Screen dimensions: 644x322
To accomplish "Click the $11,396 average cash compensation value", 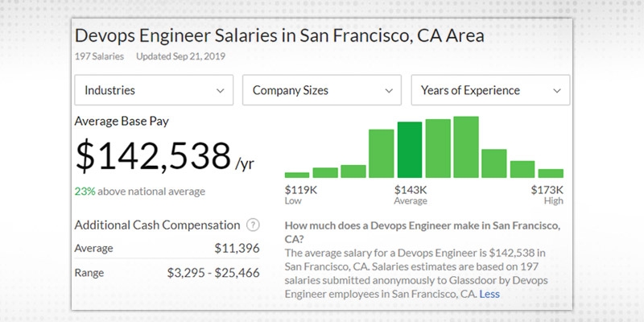I will point(237,249).
